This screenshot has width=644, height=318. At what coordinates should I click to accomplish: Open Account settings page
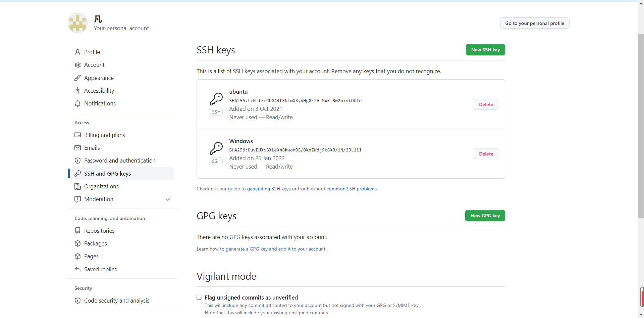[122, 65]
